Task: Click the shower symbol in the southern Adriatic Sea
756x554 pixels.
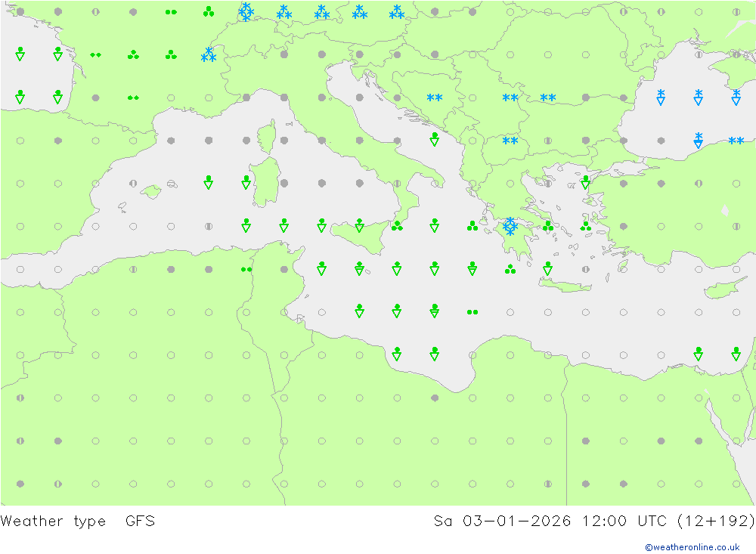Action: coord(435,139)
